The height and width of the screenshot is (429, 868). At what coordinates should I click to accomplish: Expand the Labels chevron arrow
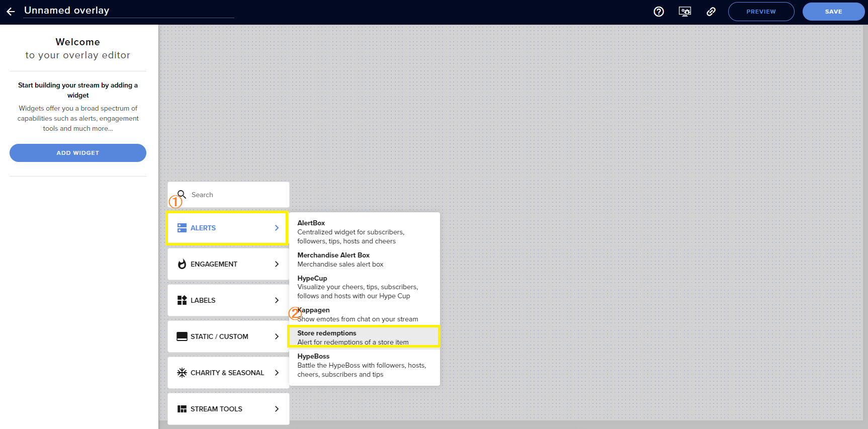coord(277,300)
